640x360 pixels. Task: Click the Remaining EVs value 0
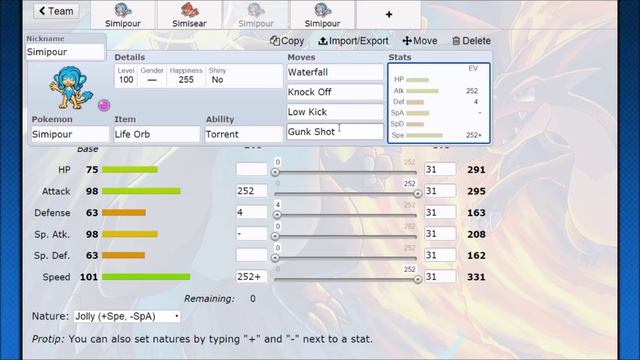253,299
